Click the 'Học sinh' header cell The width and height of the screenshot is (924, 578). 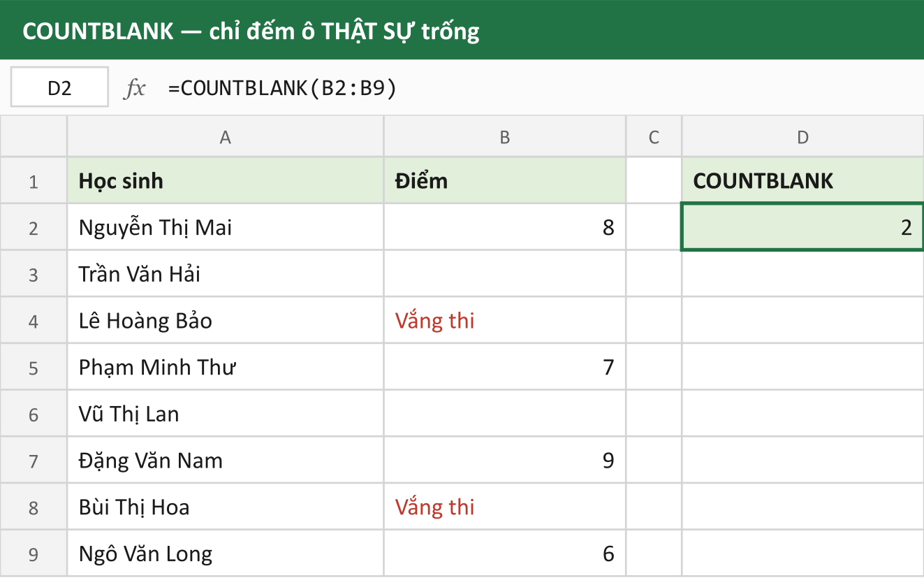point(226,181)
